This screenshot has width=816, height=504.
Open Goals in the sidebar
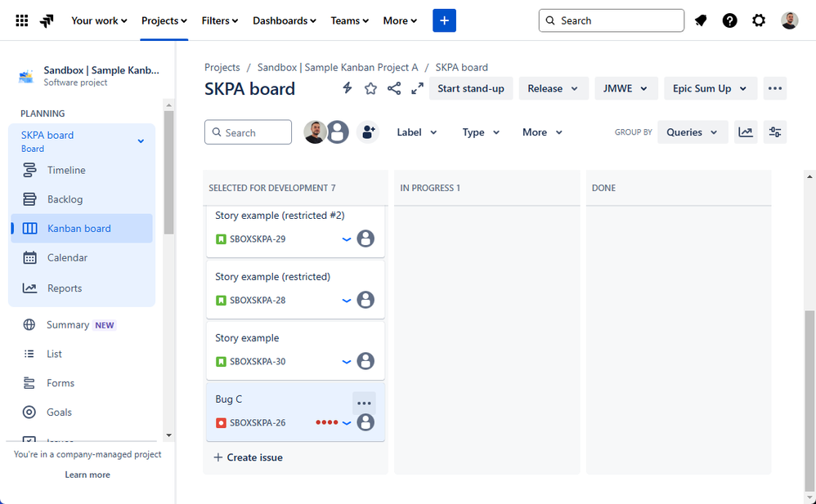tap(82, 412)
